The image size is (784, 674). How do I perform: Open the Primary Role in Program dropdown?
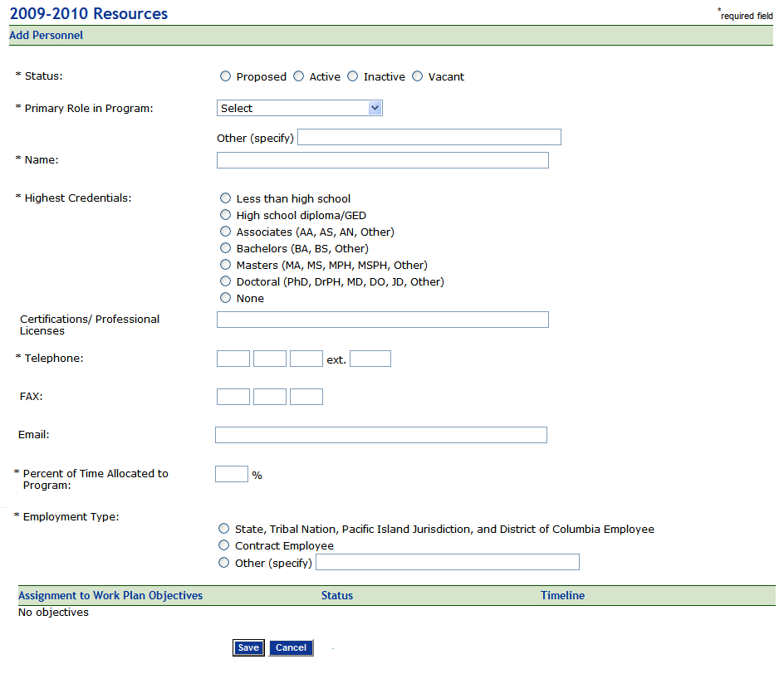[300, 108]
